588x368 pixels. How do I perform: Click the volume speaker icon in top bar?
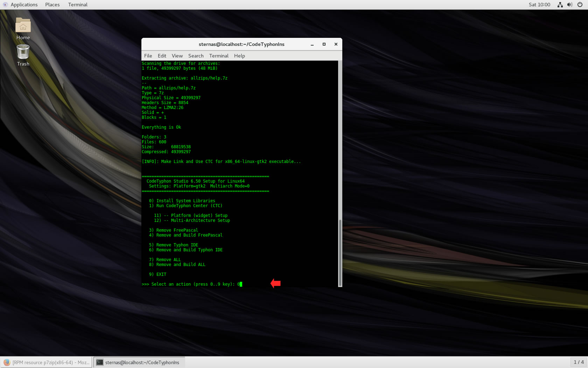[x=570, y=5]
